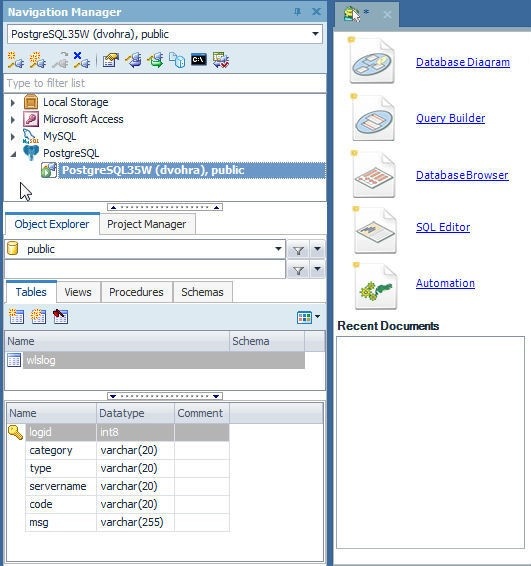
Task: Click the Automation gears document icon
Action: pyautogui.click(x=375, y=287)
